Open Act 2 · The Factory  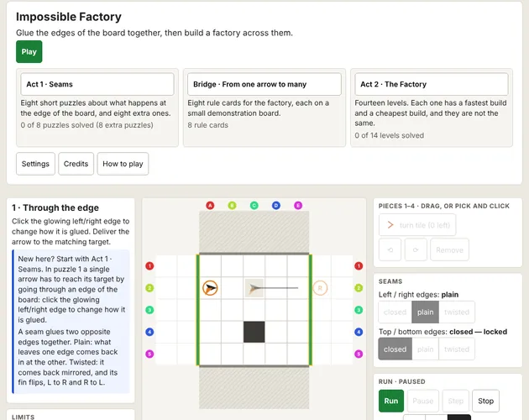pyautogui.click(x=431, y=84)
